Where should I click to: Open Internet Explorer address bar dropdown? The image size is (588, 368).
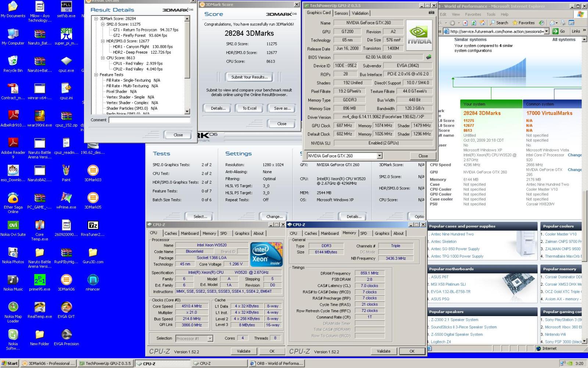[x=547, y=31]
